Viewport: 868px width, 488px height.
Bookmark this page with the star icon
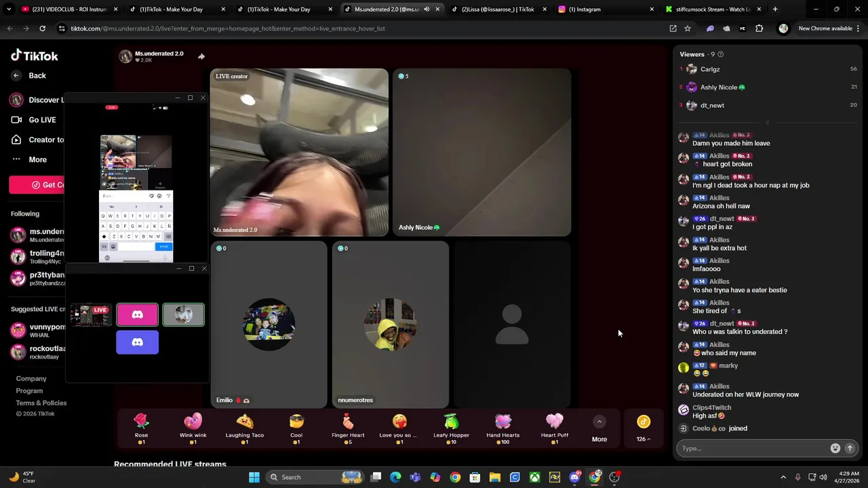coord(687,28)
